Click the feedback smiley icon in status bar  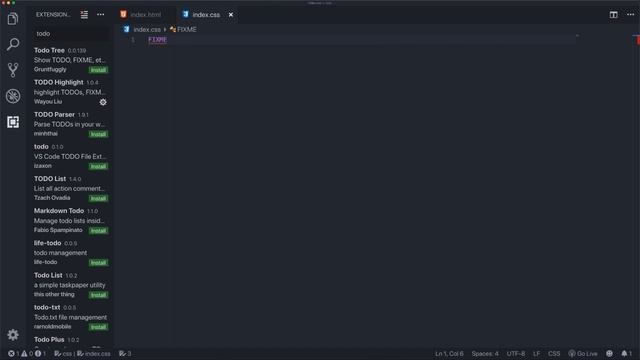tap(609, 353)
